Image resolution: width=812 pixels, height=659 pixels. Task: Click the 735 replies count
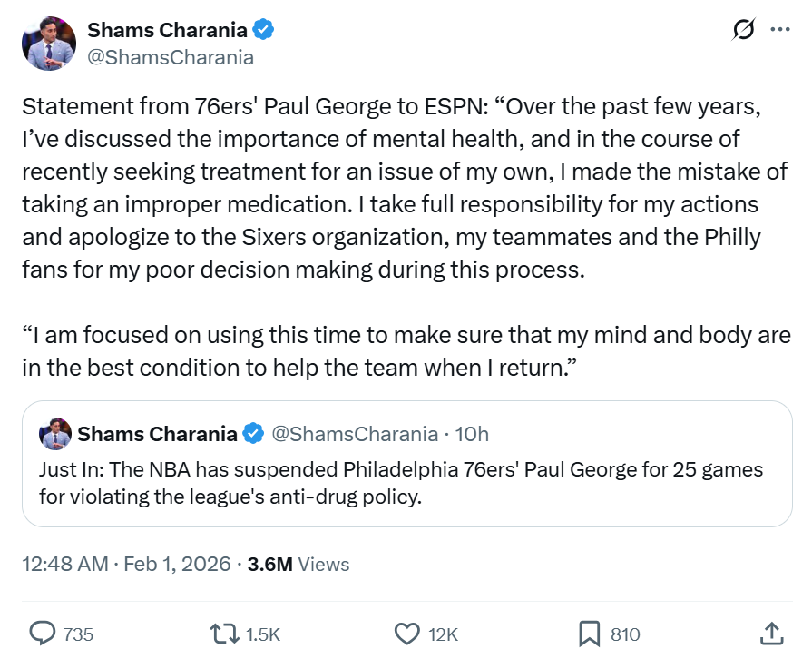78,634
